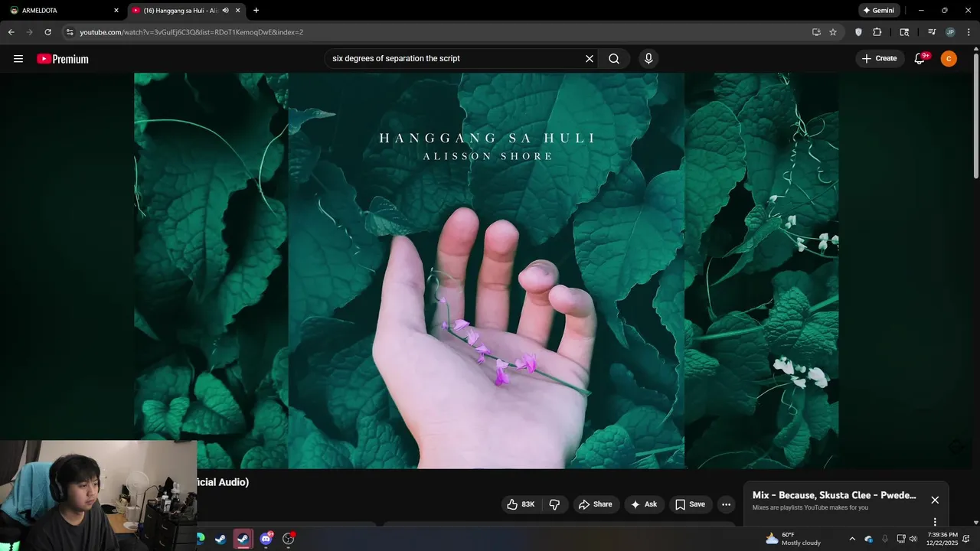View site information icon in address bar

pyautogui.click(x=70, y=32)
